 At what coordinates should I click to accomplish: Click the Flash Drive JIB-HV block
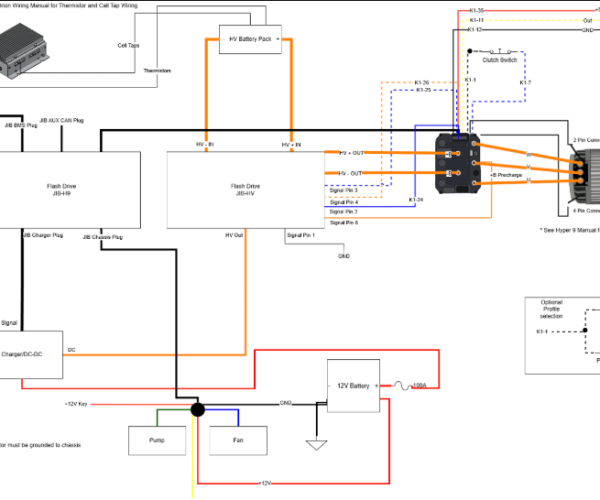click(x=246, y=190)
